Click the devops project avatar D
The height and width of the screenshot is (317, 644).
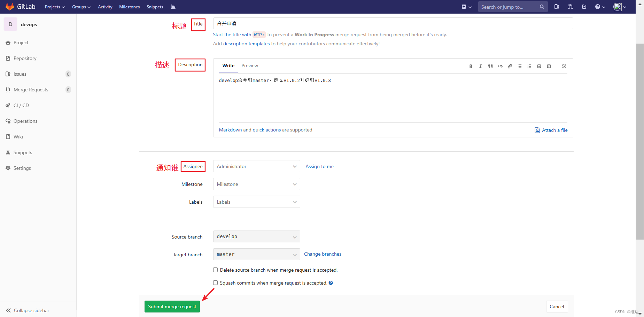[10, 24]
